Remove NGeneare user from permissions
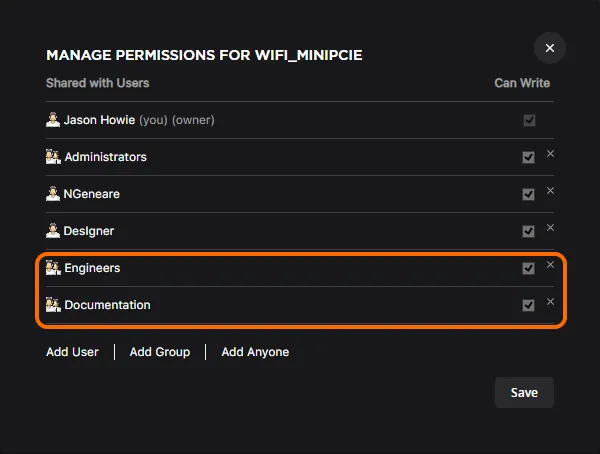This screenshot has height=454, width=600. [550, 191]
